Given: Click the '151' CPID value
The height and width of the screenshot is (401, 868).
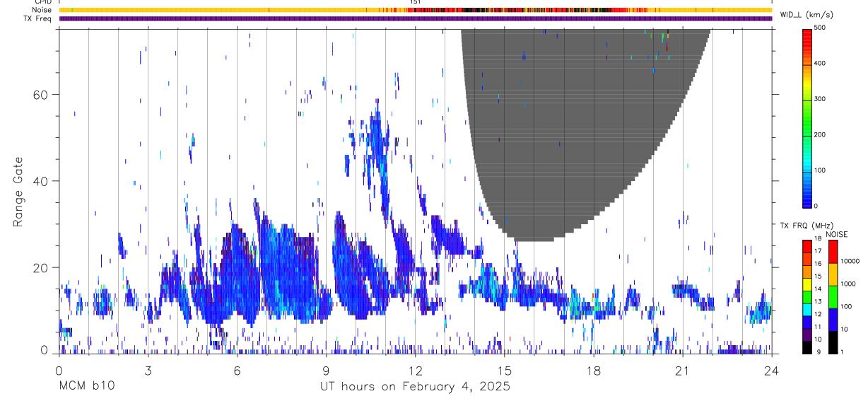Looking at the screenshot, I should point(416,2).
